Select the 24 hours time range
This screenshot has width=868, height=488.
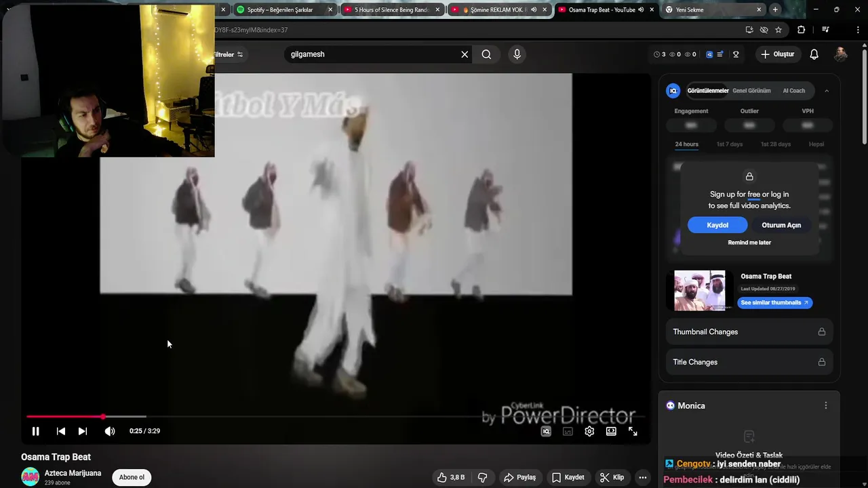pyautogui.click(x=686, y=144)
